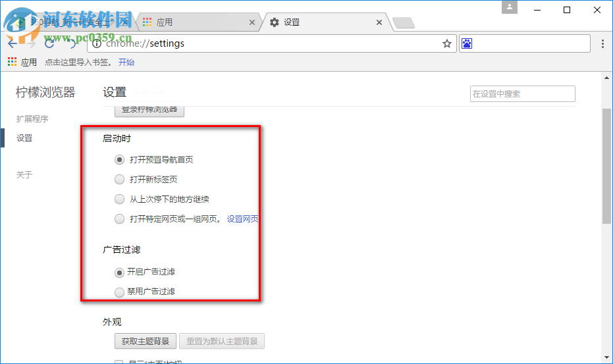Click the 登录柠檬浏览器 button

click(x=149, y=111)
